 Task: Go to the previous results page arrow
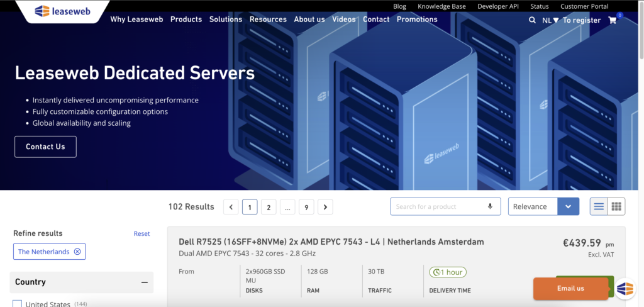point(231,207)
